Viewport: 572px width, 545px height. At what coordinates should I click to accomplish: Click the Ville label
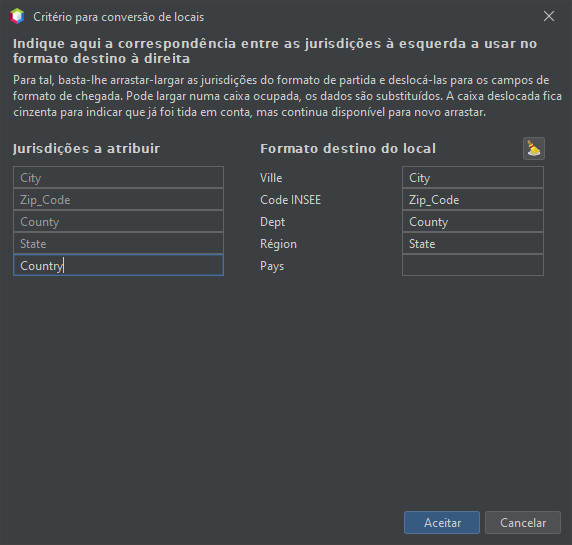pyautogui.click(x=271, y=178)
